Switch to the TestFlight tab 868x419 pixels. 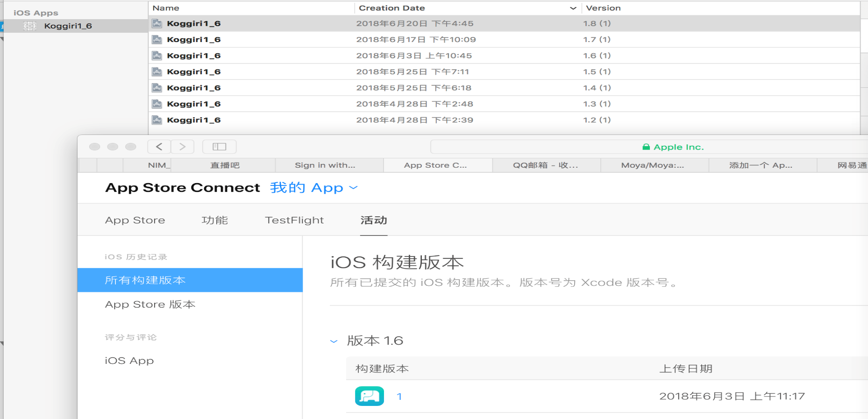point(294,220)
